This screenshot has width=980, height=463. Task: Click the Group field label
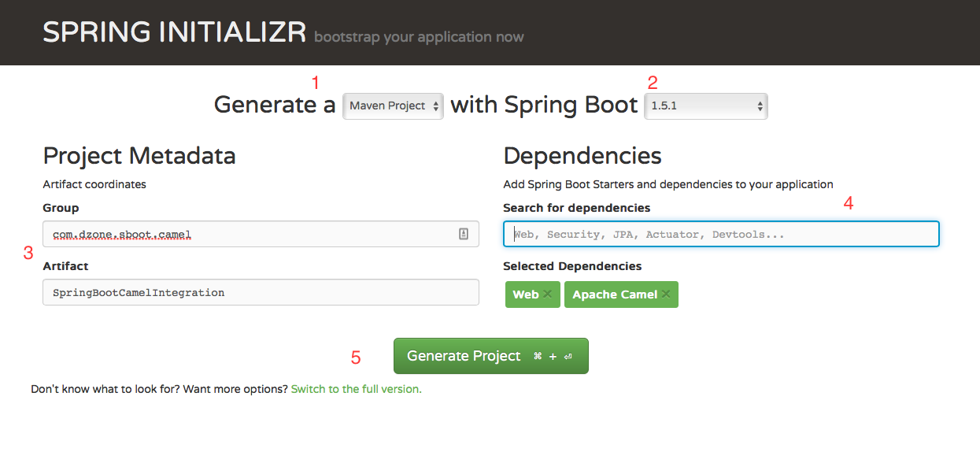tap(61, 208)
